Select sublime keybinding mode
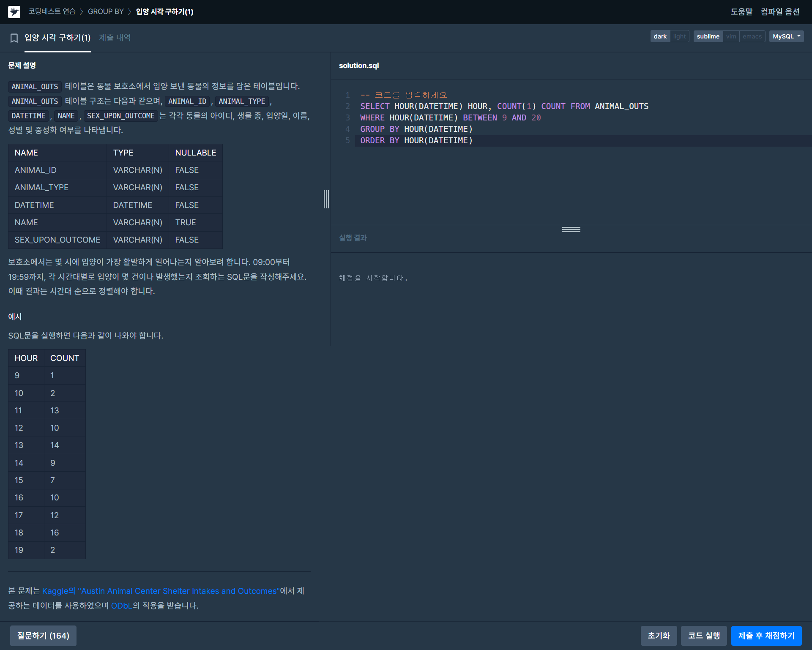This screenshot has width=812, height=650. click(708, 36)
